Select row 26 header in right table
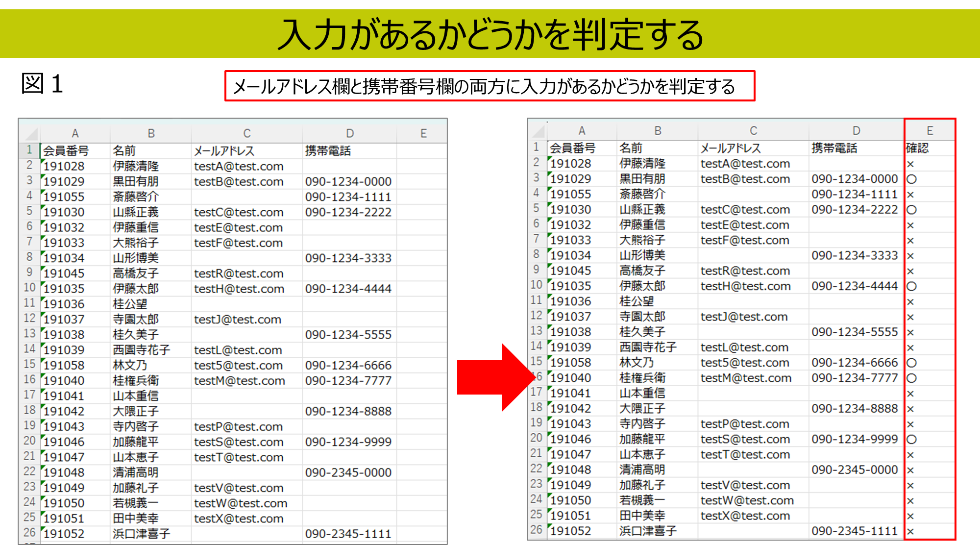The height and width of the screenshot is (545, 980). point(537,530)
